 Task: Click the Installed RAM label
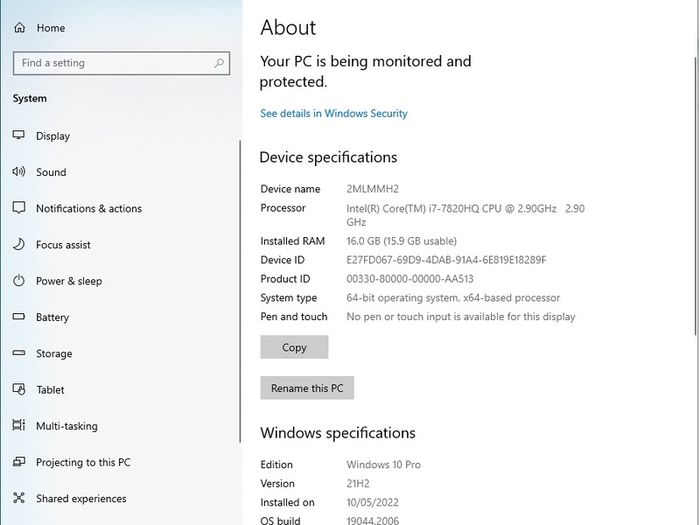[292, 241]
